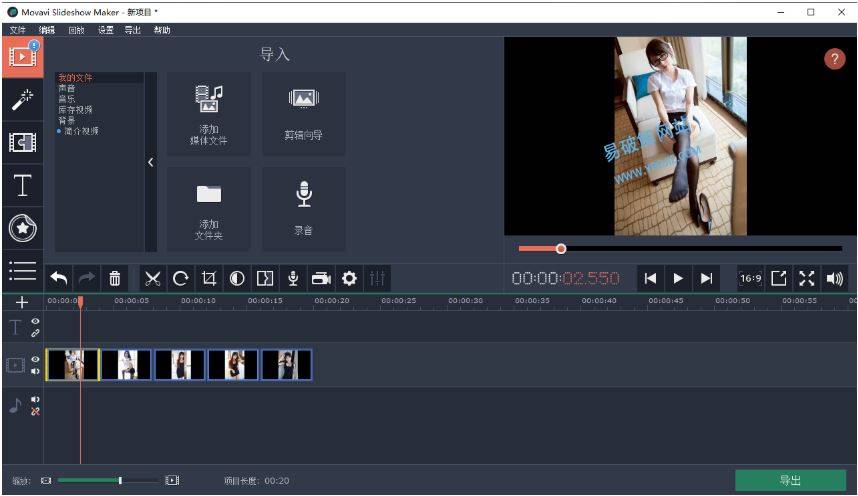The image size is (858, 496).
Task: Add a track with plus icon
Action: 22,302
